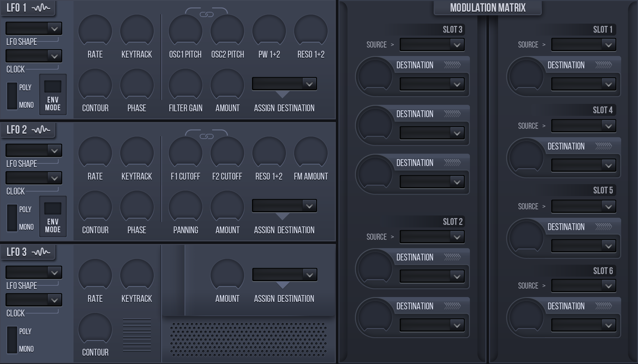Click Slot 6 destination arrows icon

[x=603, y=306]
